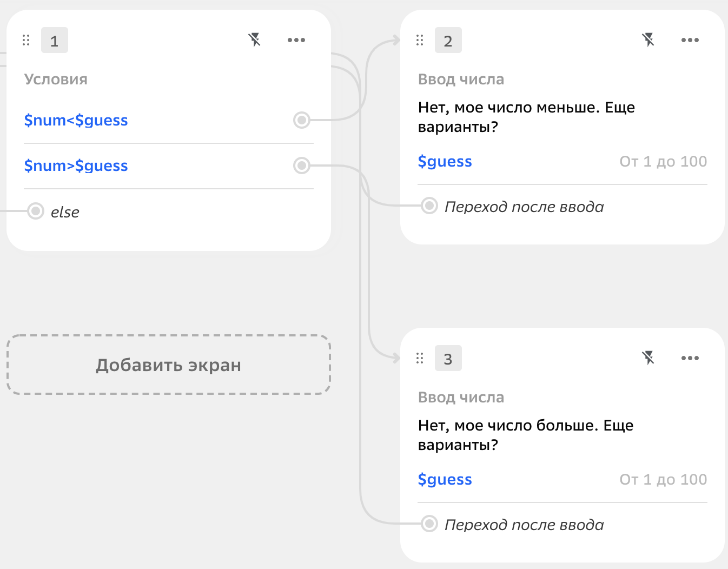Image resolution: width=728 pixels, height=569 pixels.
Task: Click the lightning-off icon on screen 2
Action: click(x=648, y=39)
